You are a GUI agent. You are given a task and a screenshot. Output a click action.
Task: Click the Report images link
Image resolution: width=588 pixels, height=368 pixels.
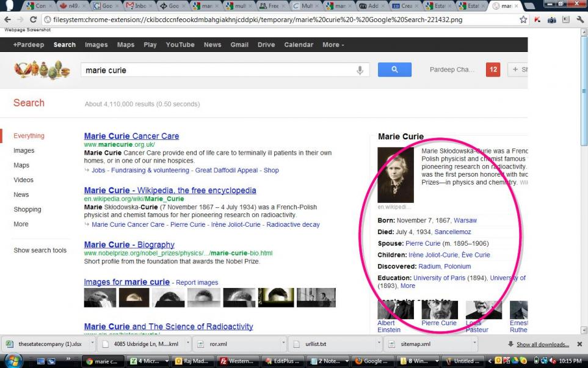[197, 282]
